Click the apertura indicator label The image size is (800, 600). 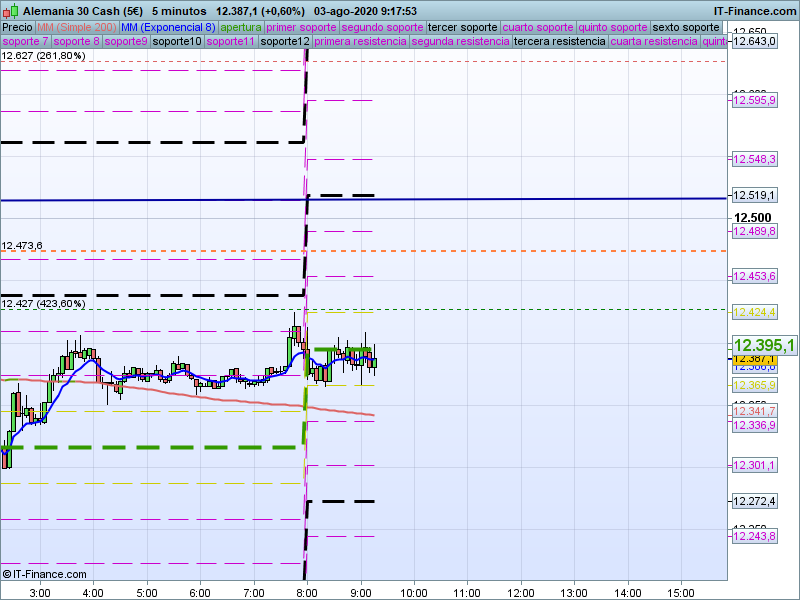tap(242, 27)
